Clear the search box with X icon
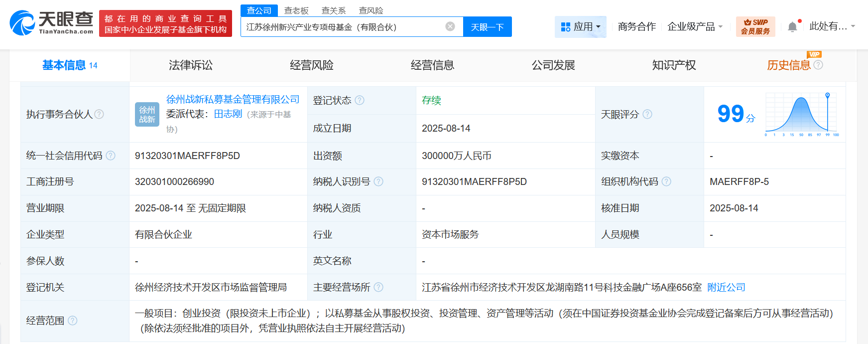 click(x=450, y=26)
